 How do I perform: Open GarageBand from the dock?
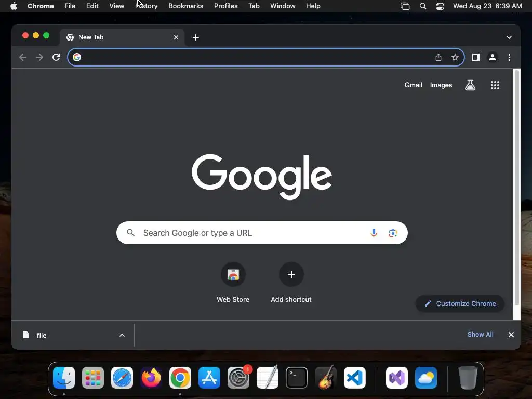tap(326, 378)
